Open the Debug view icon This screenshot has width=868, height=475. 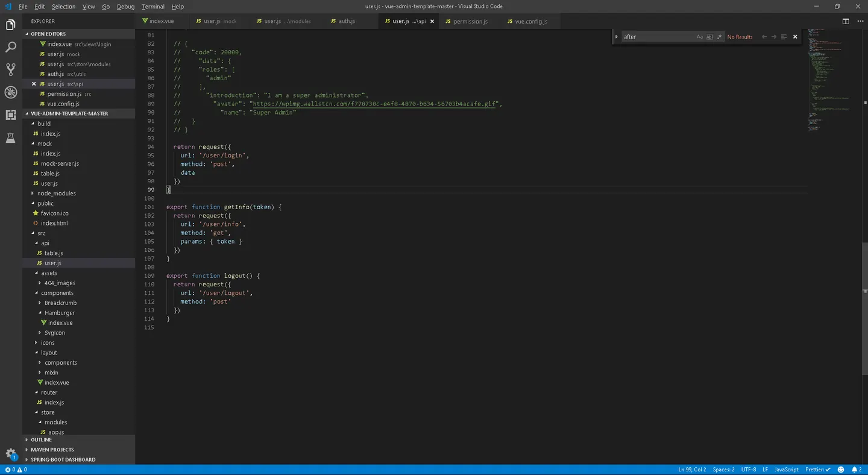(10, 92)
